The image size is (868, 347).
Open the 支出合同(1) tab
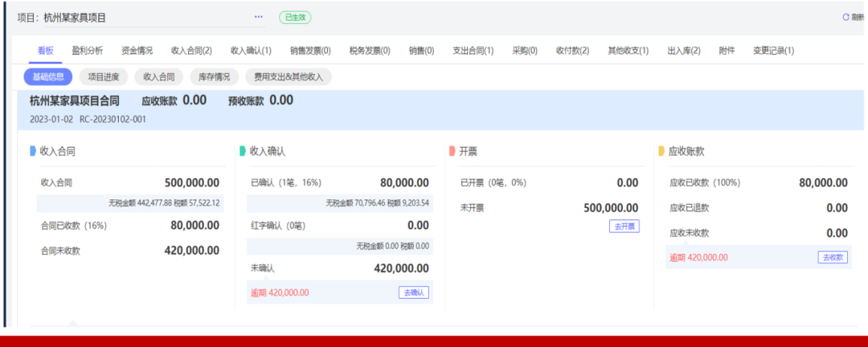click(x=473, y=51)
